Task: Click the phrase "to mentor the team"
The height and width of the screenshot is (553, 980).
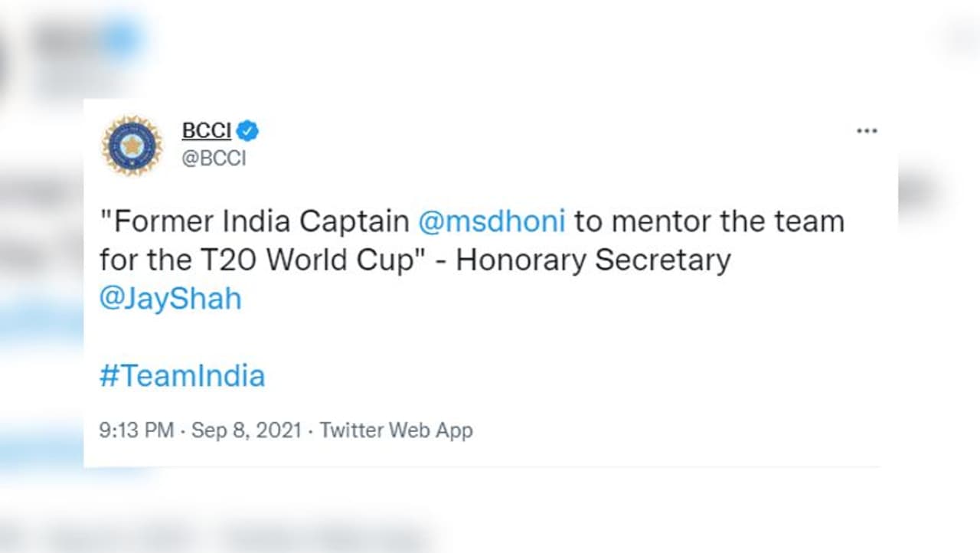Action: (709, 222)
